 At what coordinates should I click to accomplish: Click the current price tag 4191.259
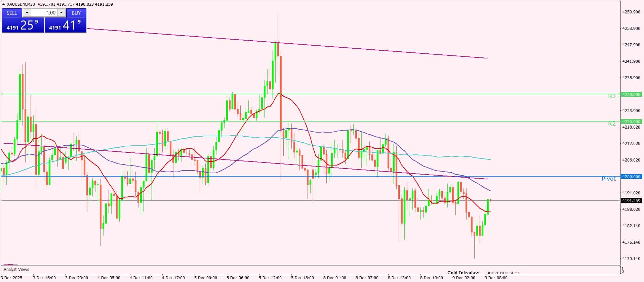click(631, 200)
